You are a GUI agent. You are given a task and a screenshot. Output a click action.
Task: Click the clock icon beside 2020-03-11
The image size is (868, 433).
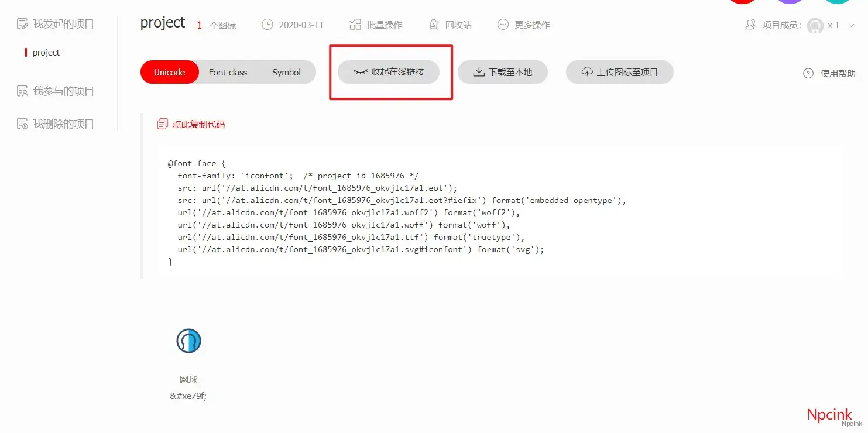point(267,25)
